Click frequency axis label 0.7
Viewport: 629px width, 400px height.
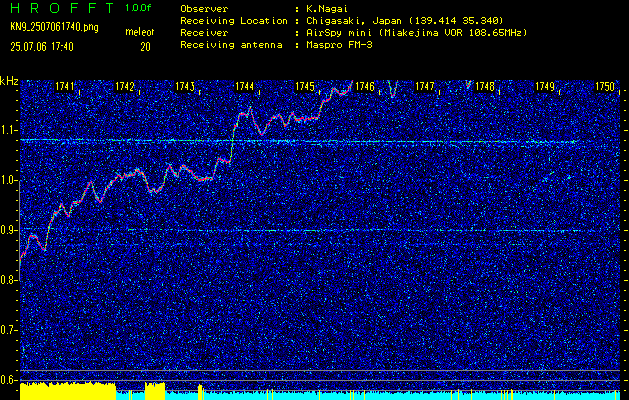tap(9, 330)
